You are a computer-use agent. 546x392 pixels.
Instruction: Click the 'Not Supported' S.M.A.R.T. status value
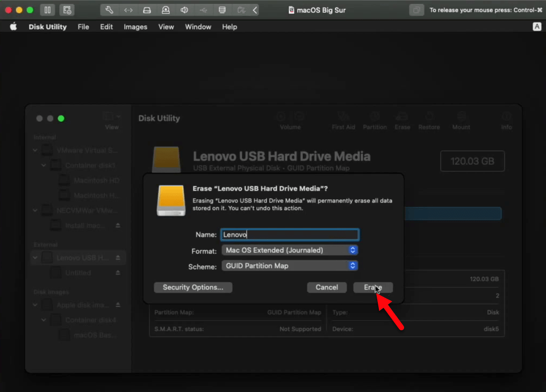(x=300, y=329)
